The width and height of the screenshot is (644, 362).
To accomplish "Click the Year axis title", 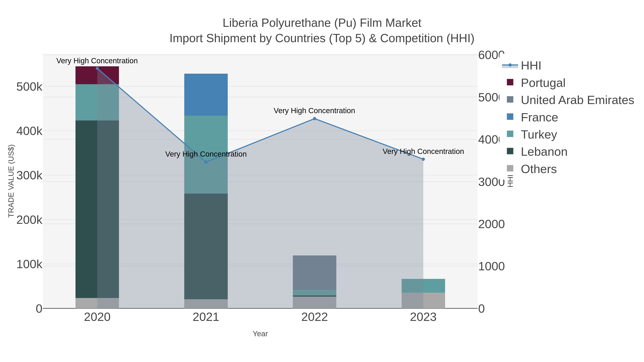I will (260, 334).
